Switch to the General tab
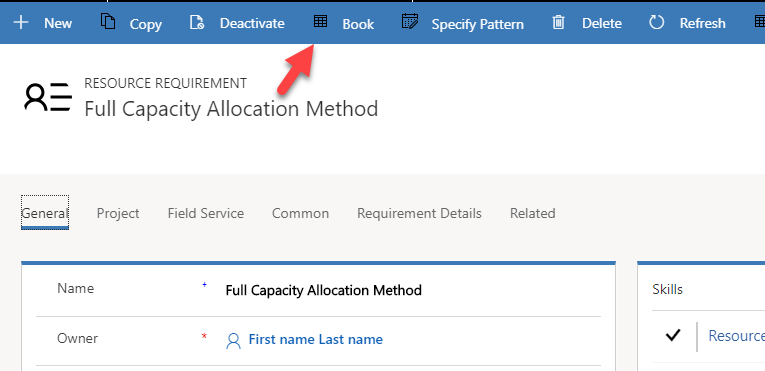This screenshot has width=765, height=371. pyautogui.click(x=45, y=213)
